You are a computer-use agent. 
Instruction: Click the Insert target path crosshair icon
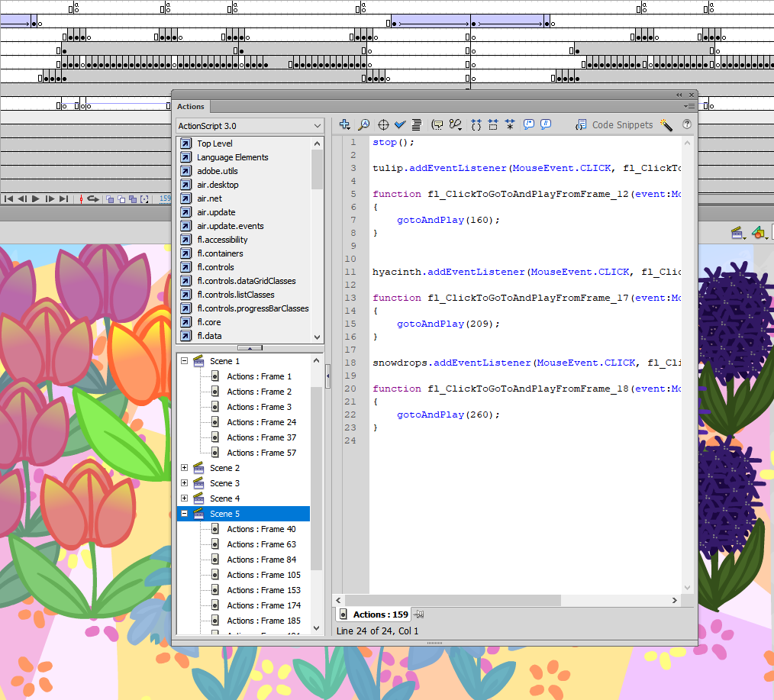pyautogui.click(x=383, y=124)
